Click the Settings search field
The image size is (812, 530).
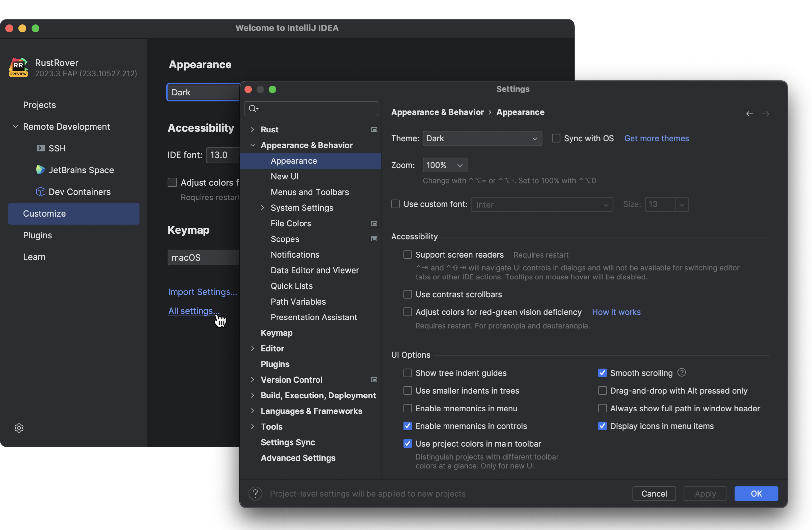click(x=317, y=109)
